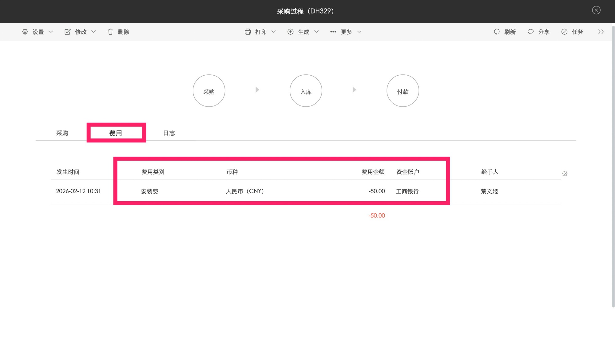Open the table column settings gear
Screen dimensions: 615x364
[x=565, y=174]
